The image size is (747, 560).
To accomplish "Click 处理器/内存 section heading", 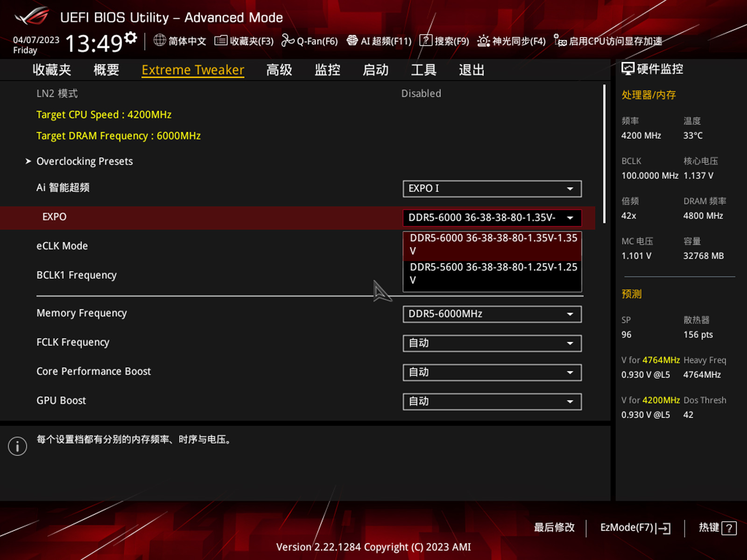I will coord(648,95).
